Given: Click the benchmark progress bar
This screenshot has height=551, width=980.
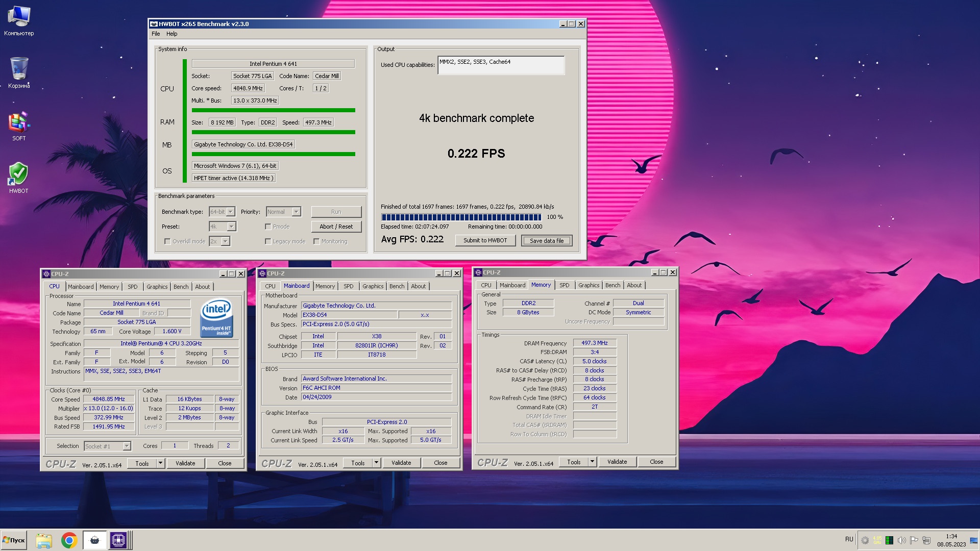Looking at the screenshot, I should pos(461,217).
